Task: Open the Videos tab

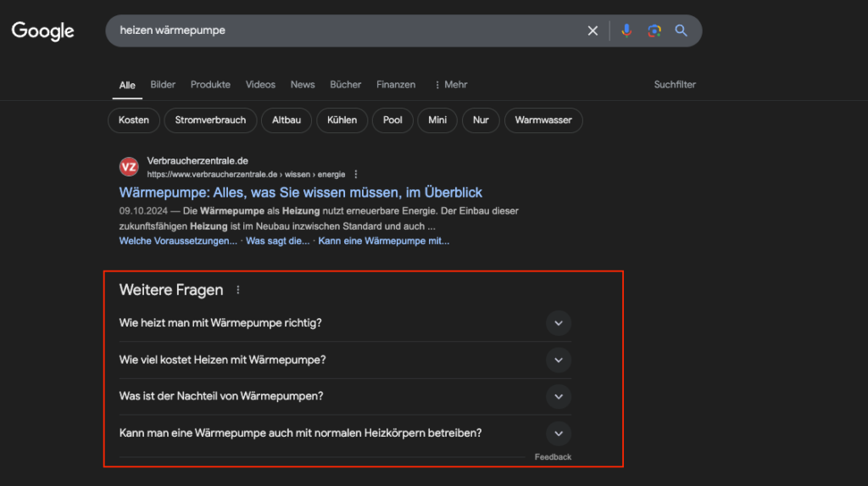Action: tap(260, 85)
